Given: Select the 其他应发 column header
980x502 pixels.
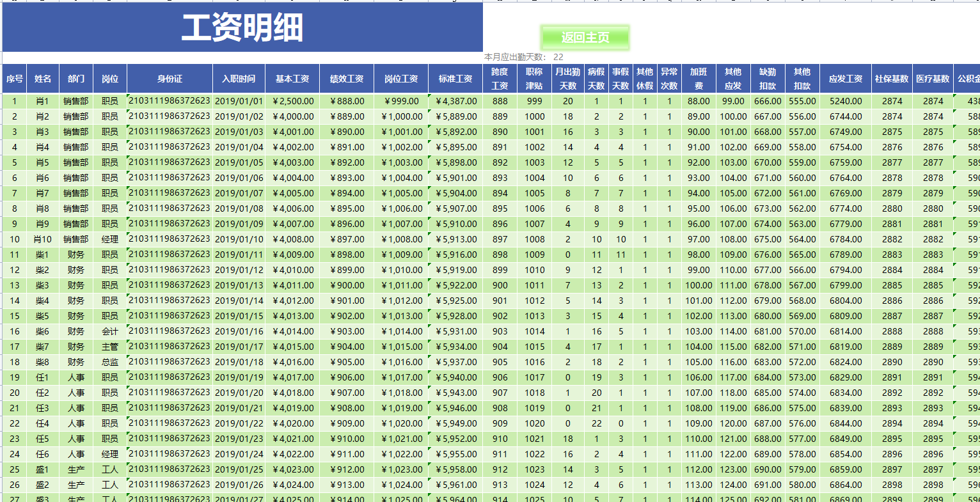Looking at the screenshot, I should pyautogui.click(x=733, y=79).
